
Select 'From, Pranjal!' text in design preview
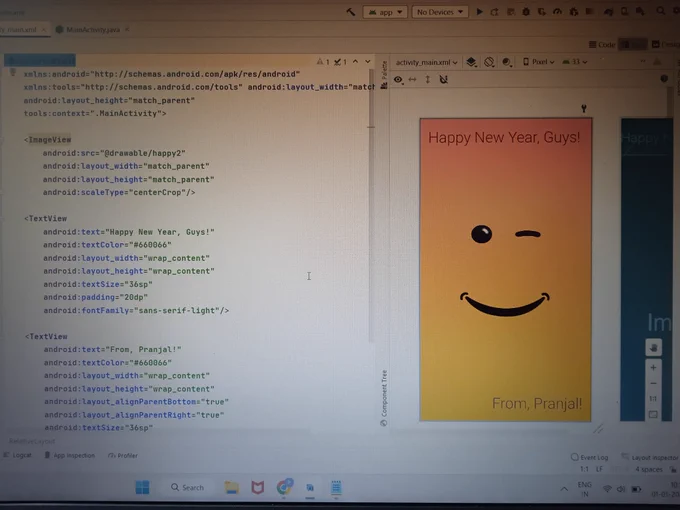click(x=537, y=403)
